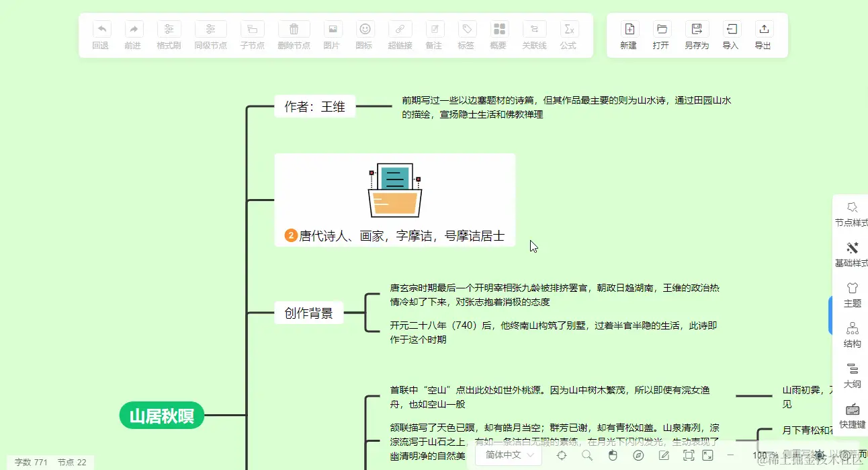Delete the node with 删除节点 tool

point(294,35)
